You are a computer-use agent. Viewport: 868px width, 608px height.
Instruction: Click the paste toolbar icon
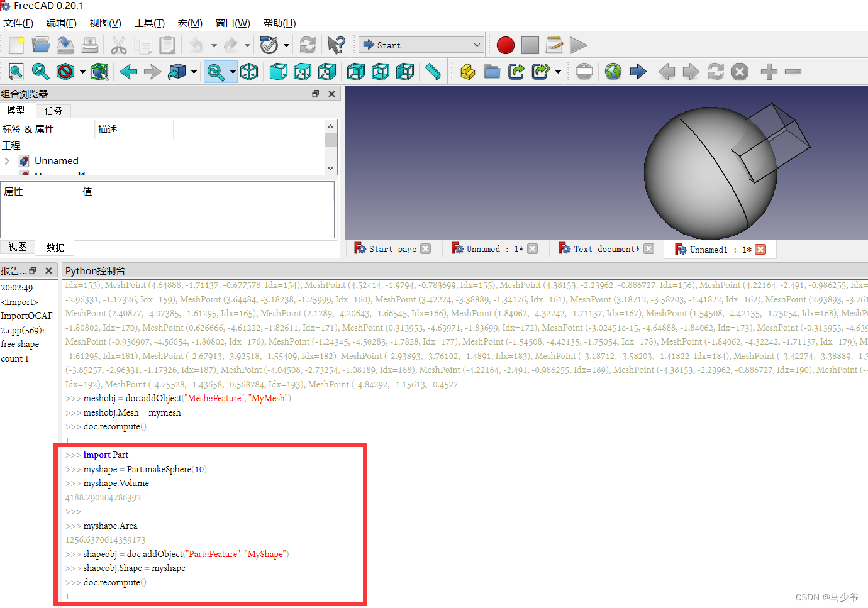166,45
